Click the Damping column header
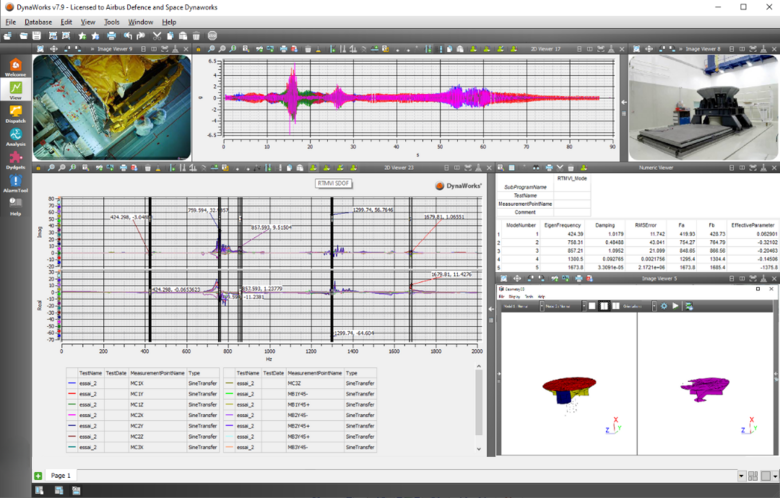This screenshot has height=498, width=780. [605, 225]
